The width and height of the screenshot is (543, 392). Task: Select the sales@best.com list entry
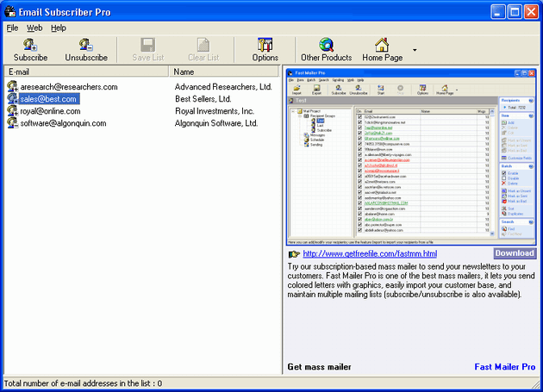tap(49, 99)
